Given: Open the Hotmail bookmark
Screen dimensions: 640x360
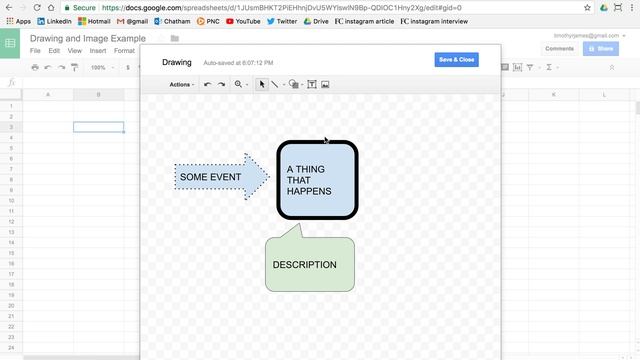Looking at the screenshot, I should [94, 21].
